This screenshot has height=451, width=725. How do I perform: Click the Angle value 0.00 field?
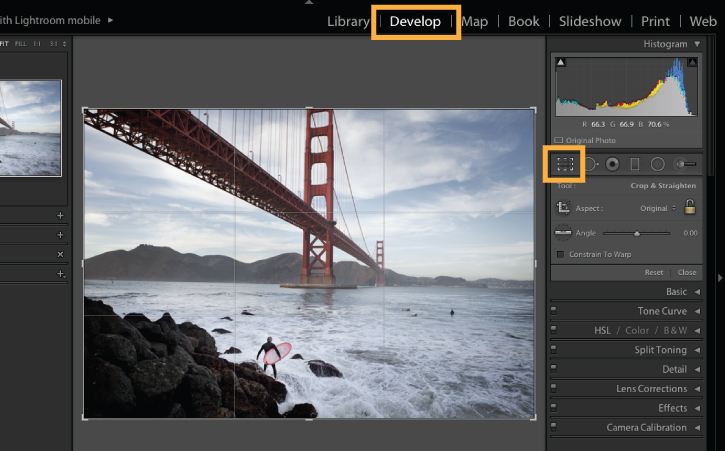tap(690, 233)
